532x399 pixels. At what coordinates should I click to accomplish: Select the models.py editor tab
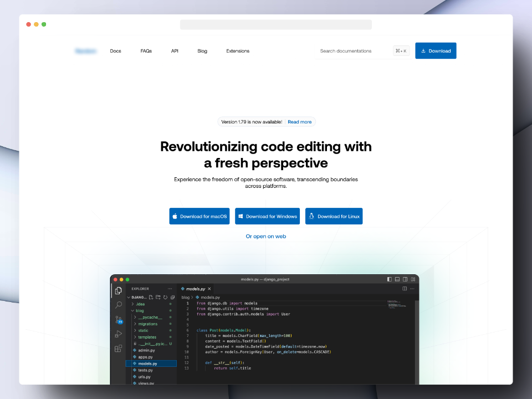click(196, 289)
